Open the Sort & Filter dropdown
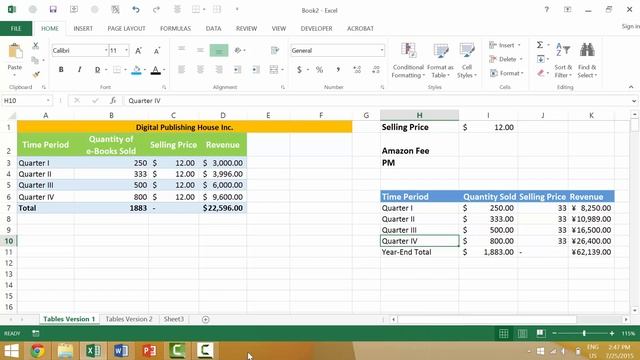Image resolution: width=640 pixels, height=360 pixels. (563, 60)
